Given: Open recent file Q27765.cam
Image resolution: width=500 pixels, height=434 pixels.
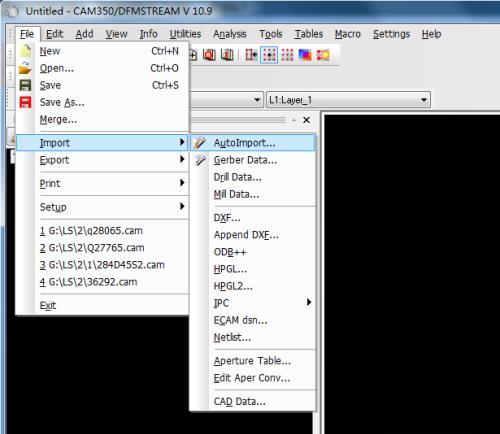Looking at the screenshot, I should [102, 248].
